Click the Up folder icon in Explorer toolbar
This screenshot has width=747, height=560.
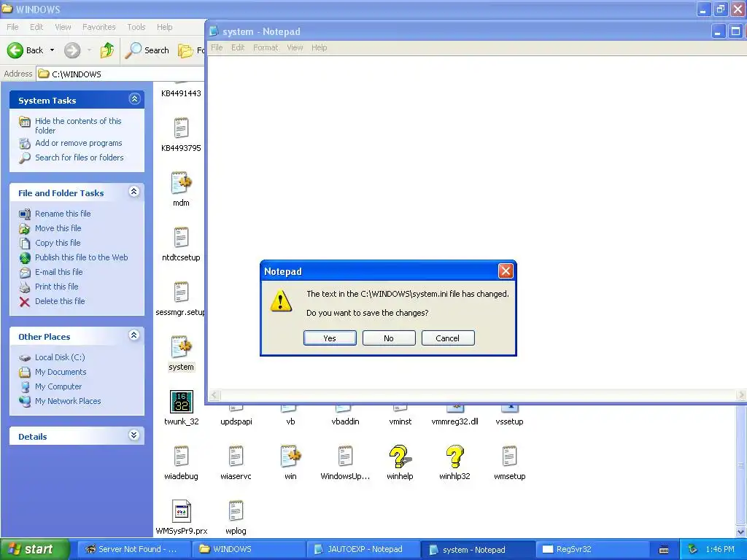pos(107,50)
